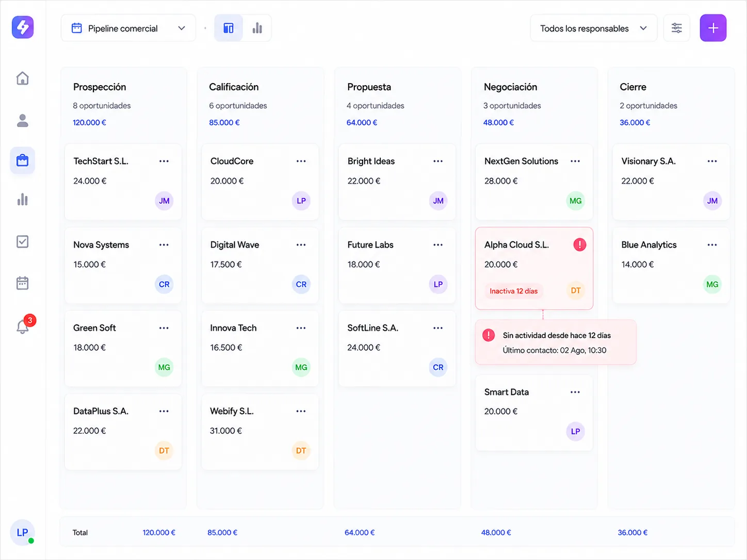Select the briefcase pipeline icon in sidebar

pos(23,160)
